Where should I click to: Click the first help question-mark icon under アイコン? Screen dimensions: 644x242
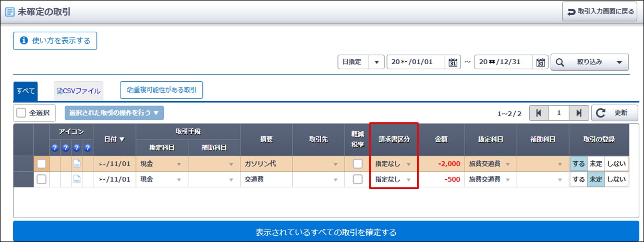[54, 148]
